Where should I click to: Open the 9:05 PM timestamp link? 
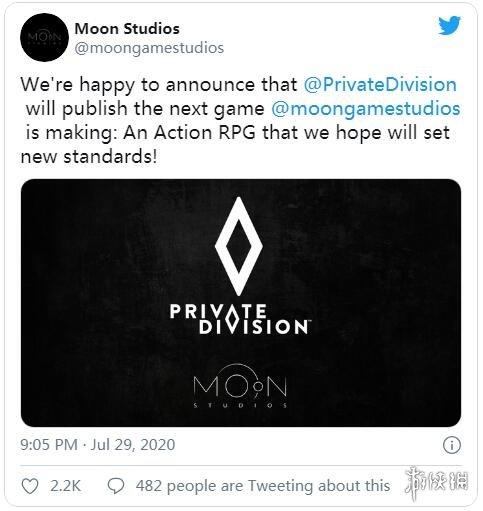click(x=49, y=445)
